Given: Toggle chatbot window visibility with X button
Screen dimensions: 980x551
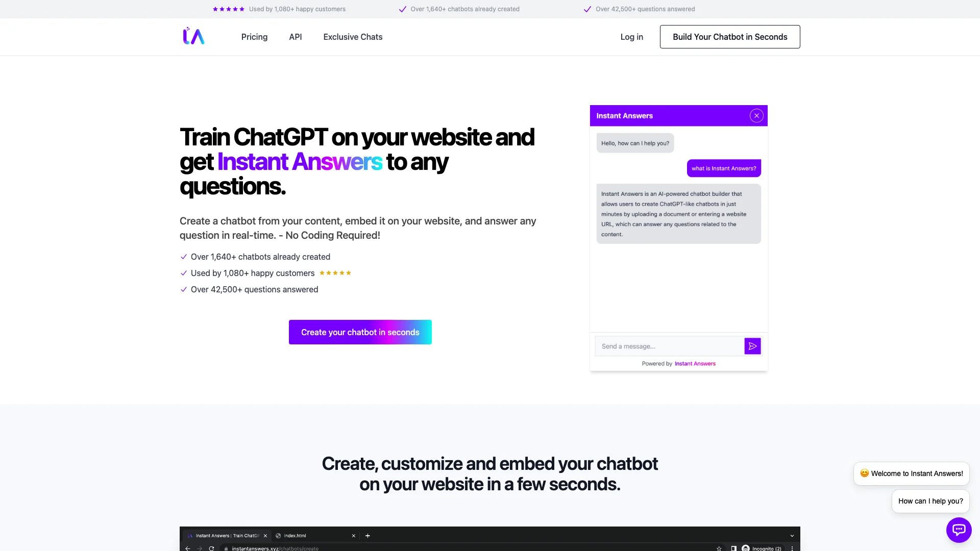Looking at the screenshot, I should click(x=756, y=116).
